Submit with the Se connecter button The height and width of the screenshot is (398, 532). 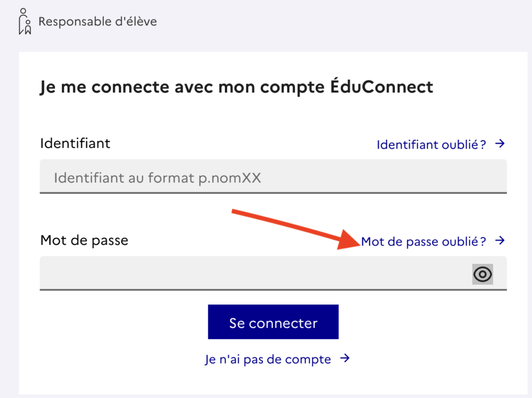(273, 322)
